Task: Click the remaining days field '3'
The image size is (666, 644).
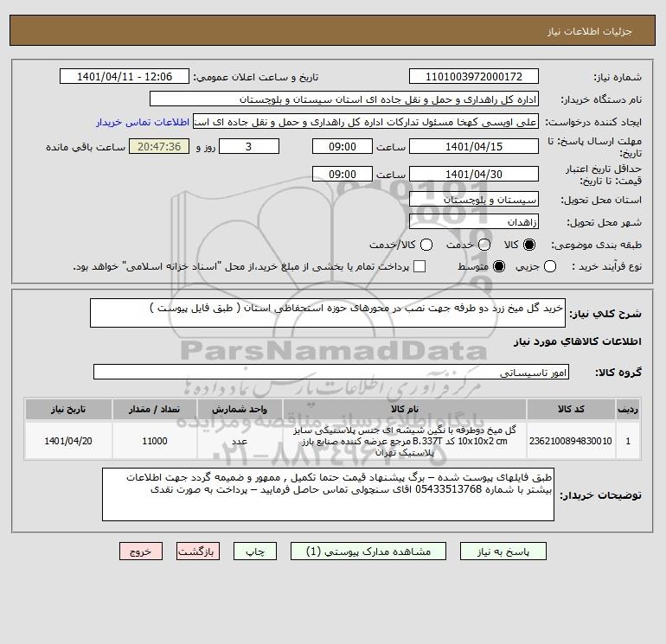Action: click(249, 146)
